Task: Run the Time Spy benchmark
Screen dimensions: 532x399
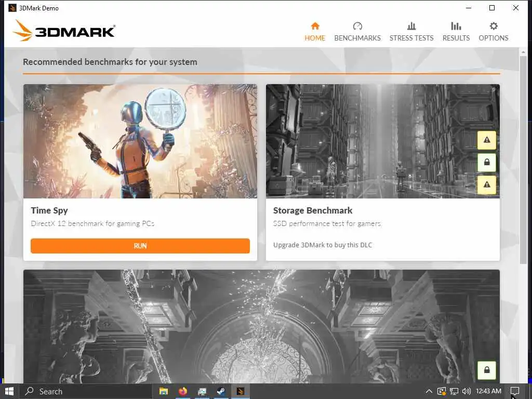Action: [140, 246]
